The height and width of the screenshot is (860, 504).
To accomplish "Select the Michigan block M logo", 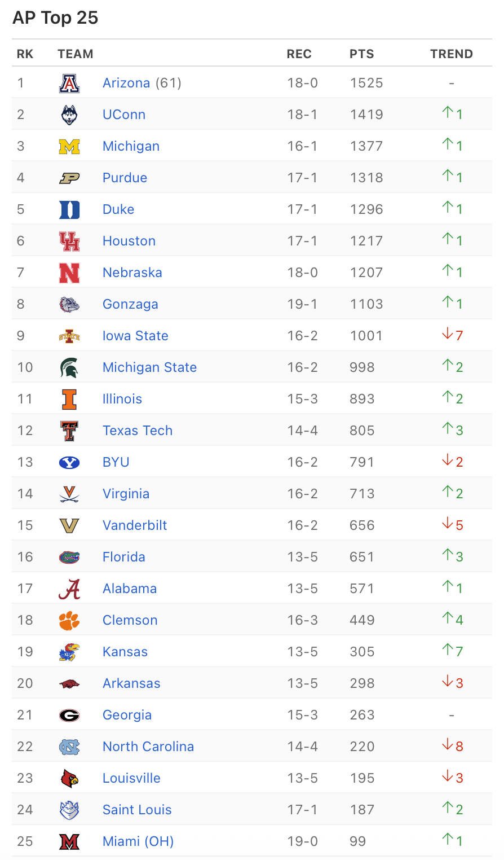I will pos(69,147).
